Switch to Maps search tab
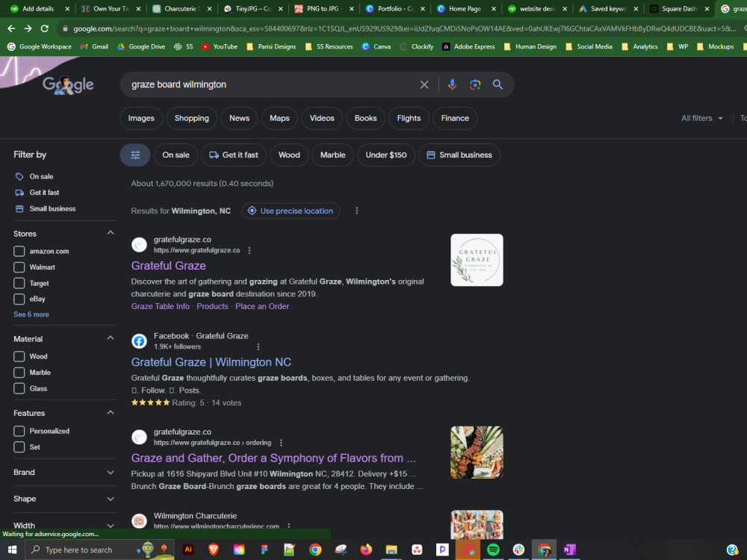The width and height of the screenshot is (747, 560). click(x=279, y=118)
